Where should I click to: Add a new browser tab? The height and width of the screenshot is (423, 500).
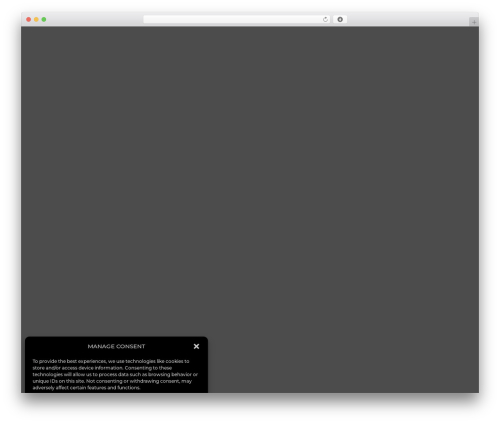(x=474, y=22)
